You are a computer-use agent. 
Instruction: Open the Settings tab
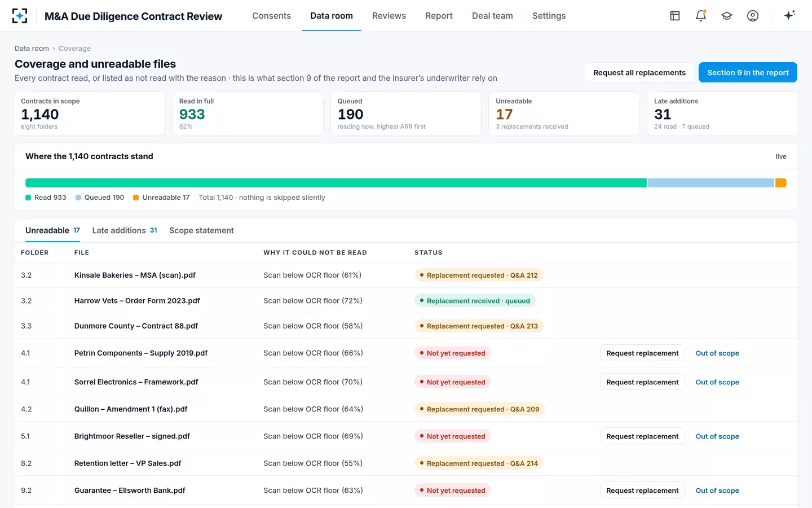pyautogui.click(x=549, y=16)
